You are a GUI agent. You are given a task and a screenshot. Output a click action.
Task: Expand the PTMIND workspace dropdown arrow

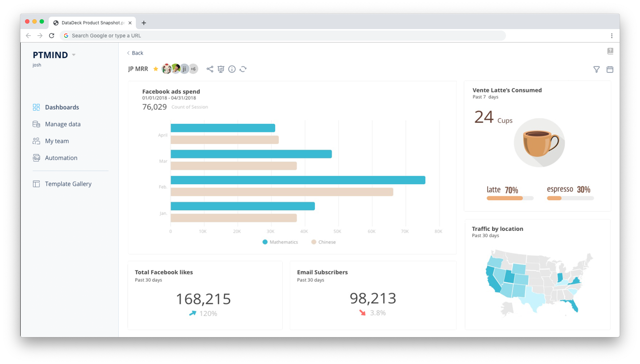tap(74, 55)
